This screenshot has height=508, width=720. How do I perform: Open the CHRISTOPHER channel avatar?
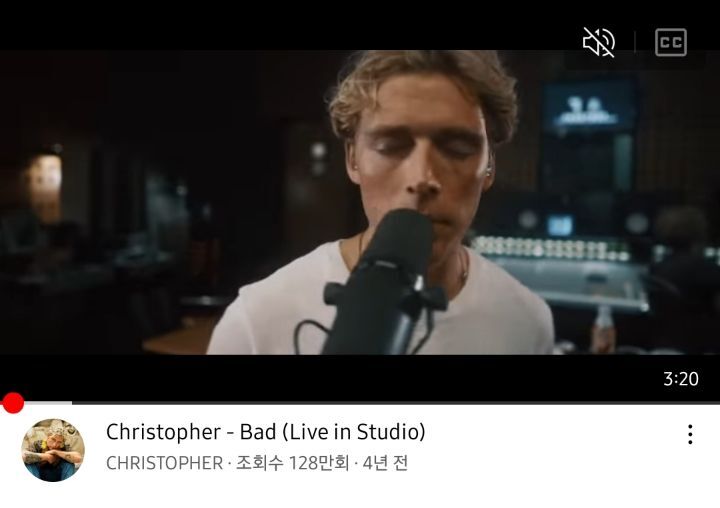point(53,450)
